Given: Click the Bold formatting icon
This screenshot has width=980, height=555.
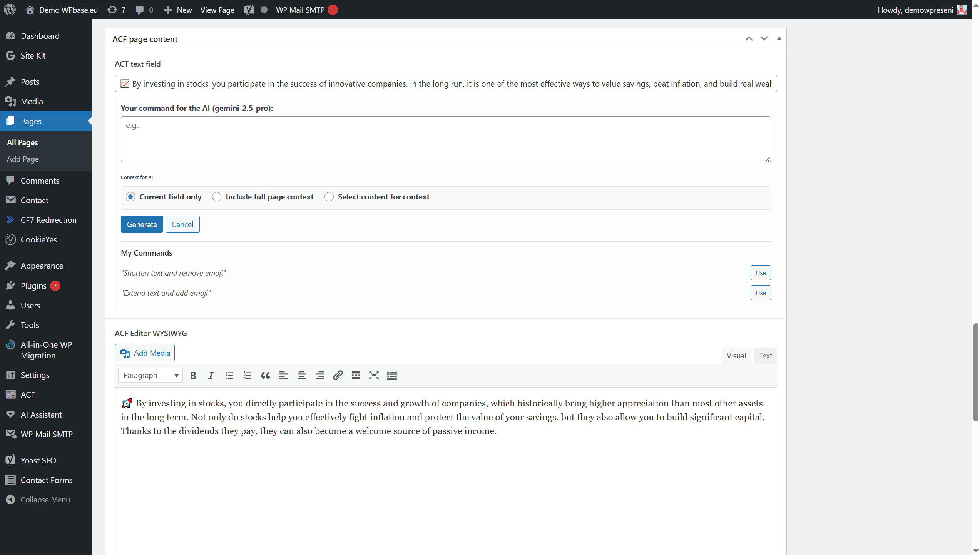Looking at the screenshot, I should 193,375.
